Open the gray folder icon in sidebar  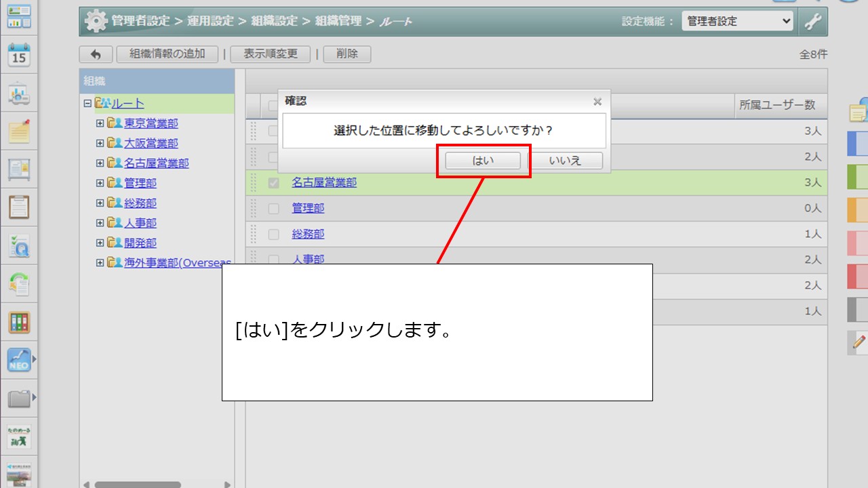[x=19, y=399]
